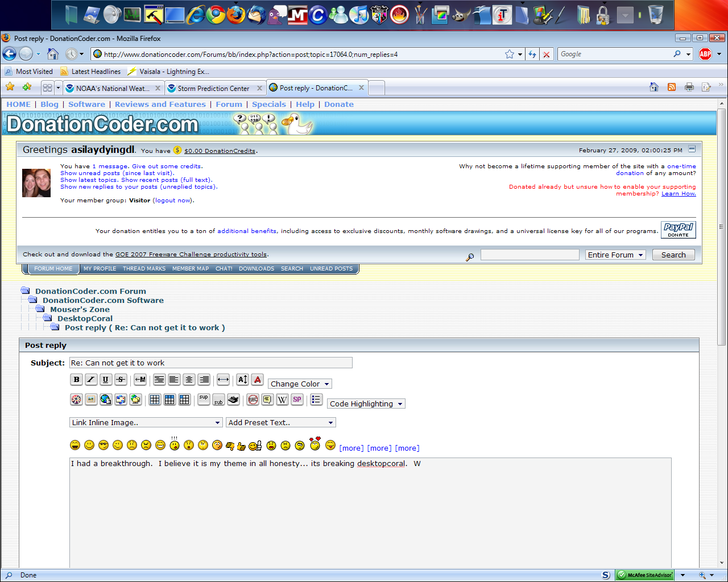
Task: Open the DesktopCoral breadcrumb folder
Action: click(85, 319)
